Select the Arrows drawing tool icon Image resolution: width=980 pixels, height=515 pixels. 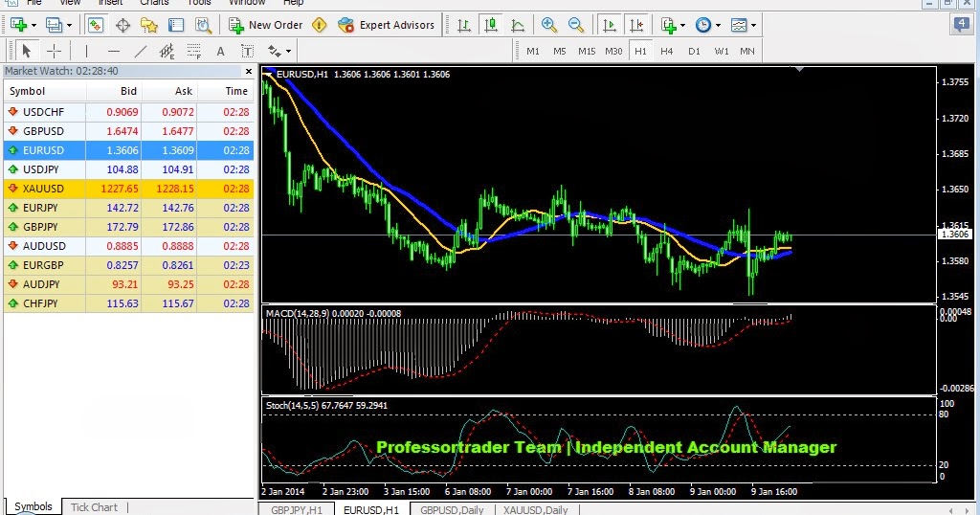click(x=275, y=51)
